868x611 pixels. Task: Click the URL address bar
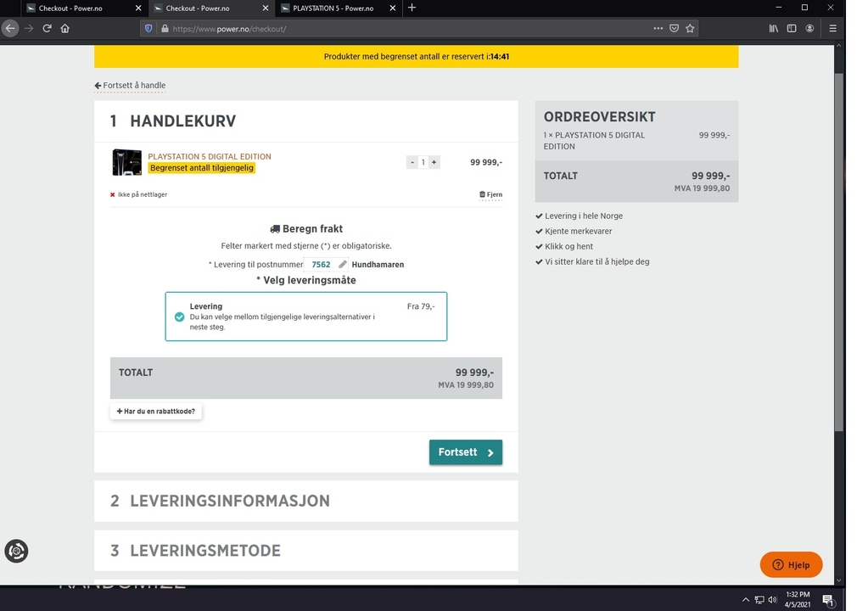click(x=410, y=28)
